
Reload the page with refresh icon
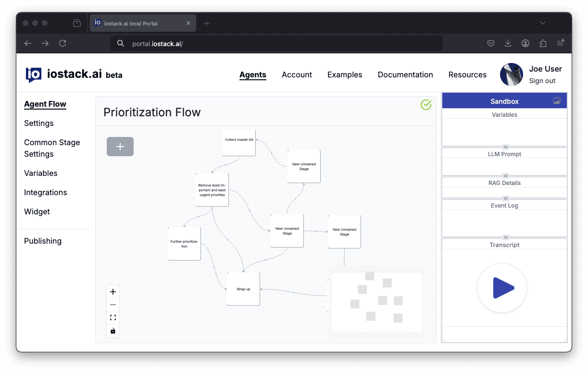63,43
